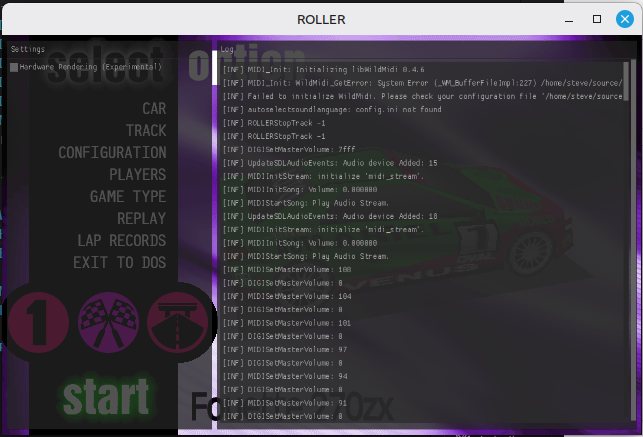
Task: Click the Failed to initialize WildMidi log line
Action: click(422, 96)
